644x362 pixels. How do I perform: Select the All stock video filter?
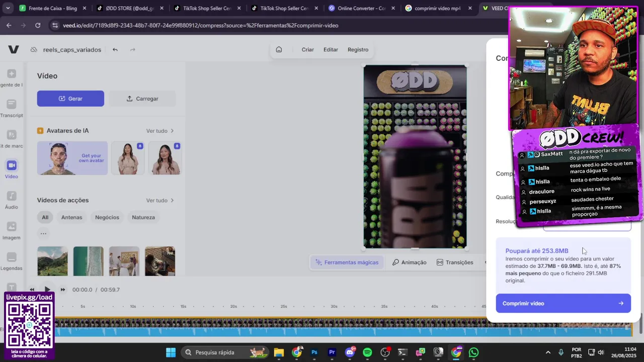point(45,217)
